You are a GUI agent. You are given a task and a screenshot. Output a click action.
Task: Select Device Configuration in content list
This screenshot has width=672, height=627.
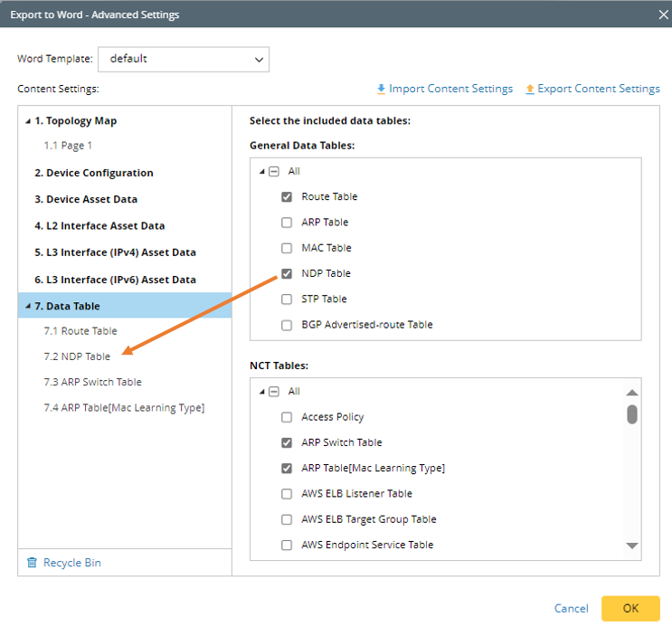click(x=94, y=173)
